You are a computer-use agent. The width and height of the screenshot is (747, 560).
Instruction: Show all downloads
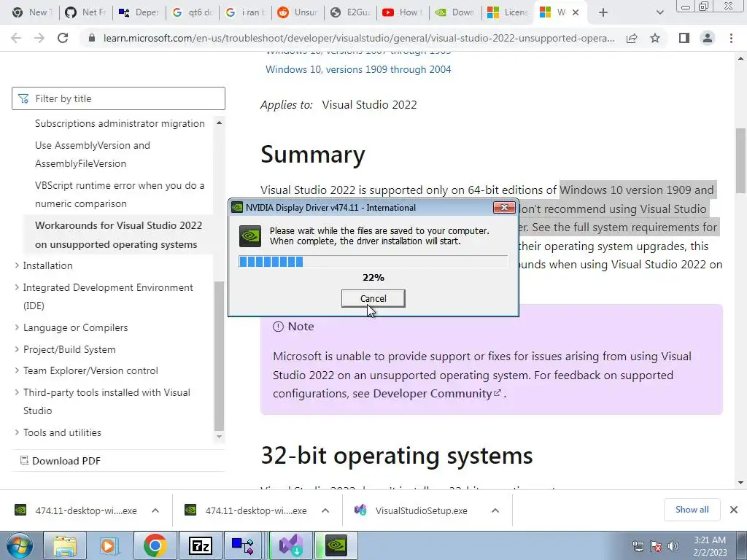pyautogui.click(x=692, y=510)
